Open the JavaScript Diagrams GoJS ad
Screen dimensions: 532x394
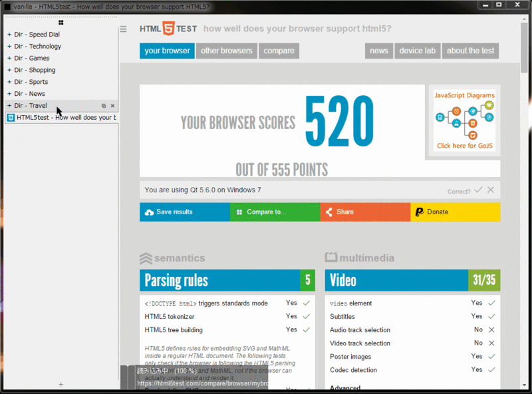tap(464, 120)
